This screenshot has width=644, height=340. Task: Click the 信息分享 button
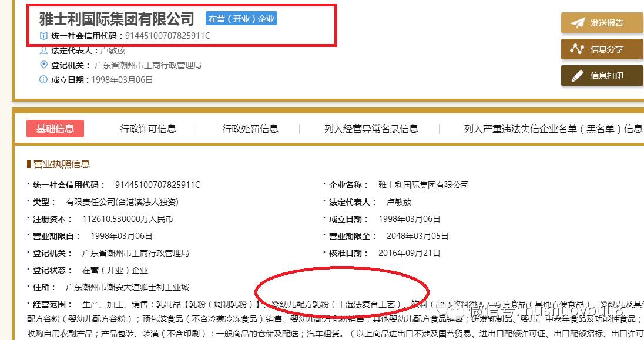tap(602, 50)
